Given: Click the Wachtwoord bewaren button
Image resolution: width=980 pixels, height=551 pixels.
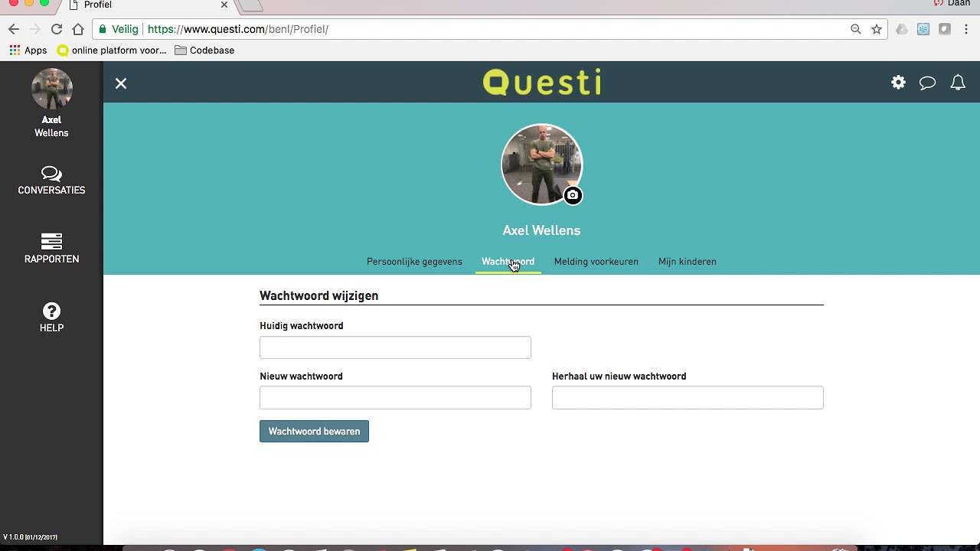Looking at the screenshot, I should (x=314, y=432).
